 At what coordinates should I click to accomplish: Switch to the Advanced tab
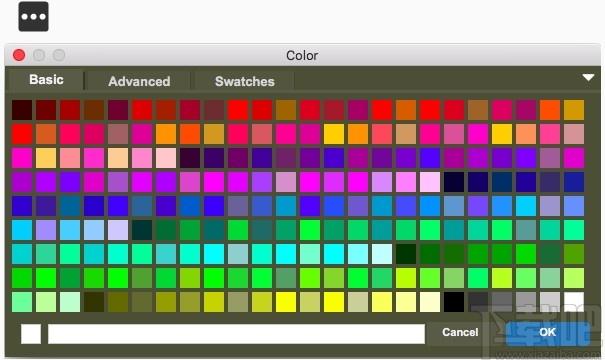coord(139,81)
